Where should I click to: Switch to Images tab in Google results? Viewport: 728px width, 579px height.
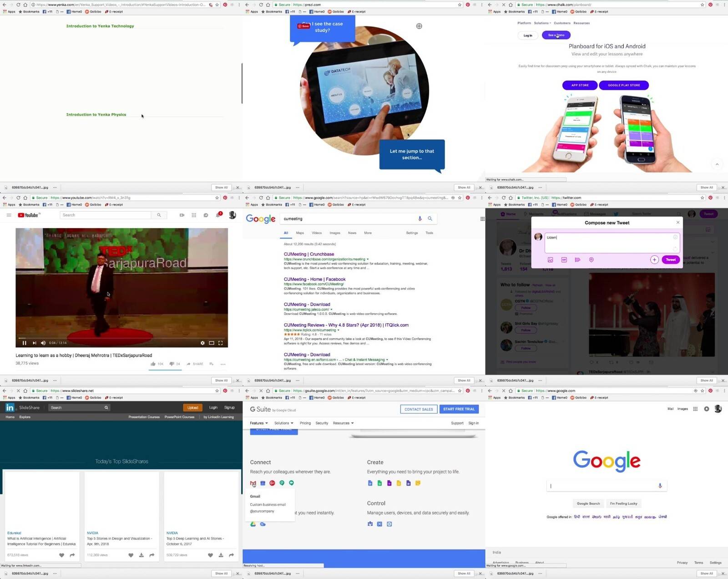[x=335, y=233]
